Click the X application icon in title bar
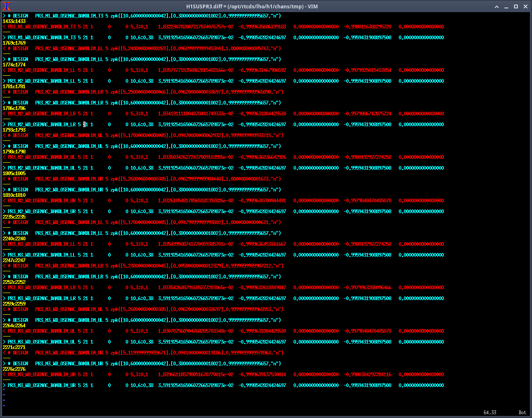 coord(7,6)
